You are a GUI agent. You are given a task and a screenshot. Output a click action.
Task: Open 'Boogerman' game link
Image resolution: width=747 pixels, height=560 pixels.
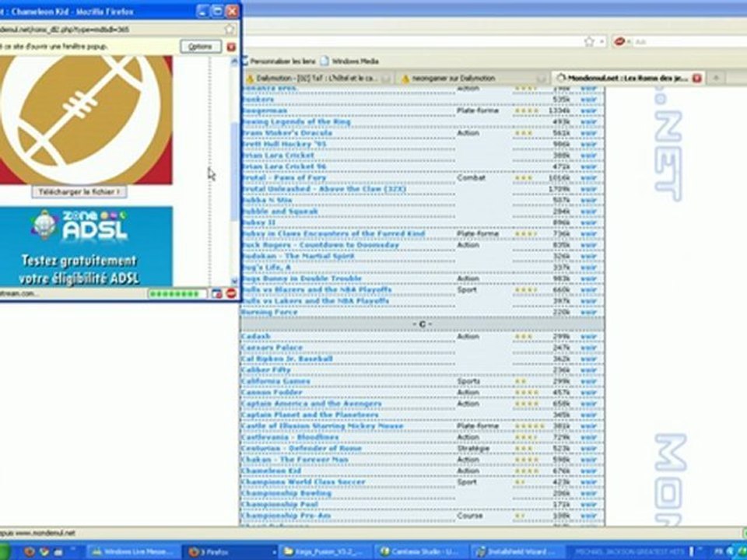pos(265,110)
